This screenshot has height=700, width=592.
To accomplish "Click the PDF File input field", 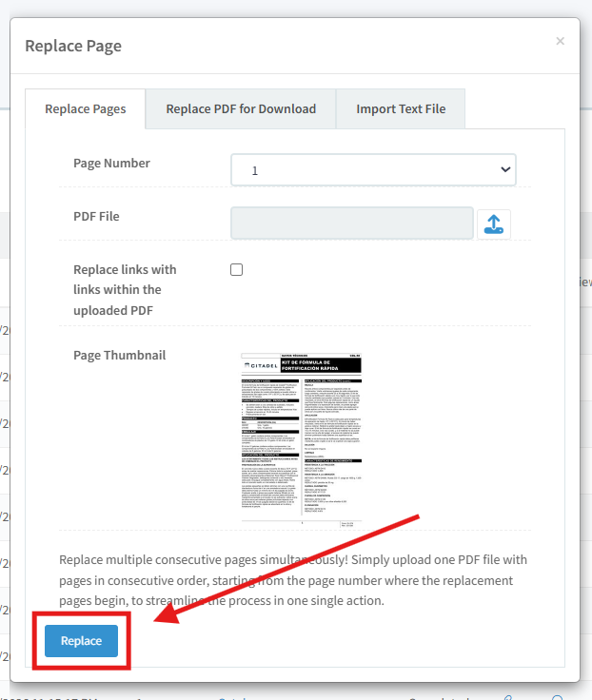I will click(x=352, y=224).
